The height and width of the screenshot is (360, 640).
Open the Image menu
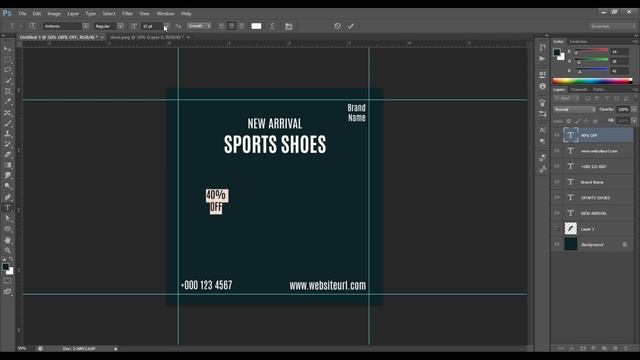(x=54, y=13)
